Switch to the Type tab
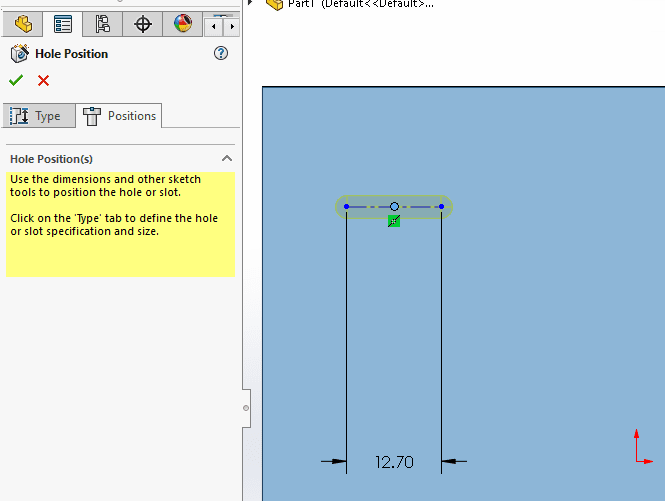665x501 pixels. tap(39, 116)
